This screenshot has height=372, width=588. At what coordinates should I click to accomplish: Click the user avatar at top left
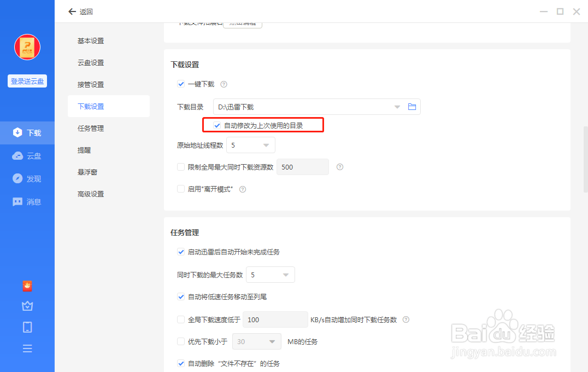point(27,47)
